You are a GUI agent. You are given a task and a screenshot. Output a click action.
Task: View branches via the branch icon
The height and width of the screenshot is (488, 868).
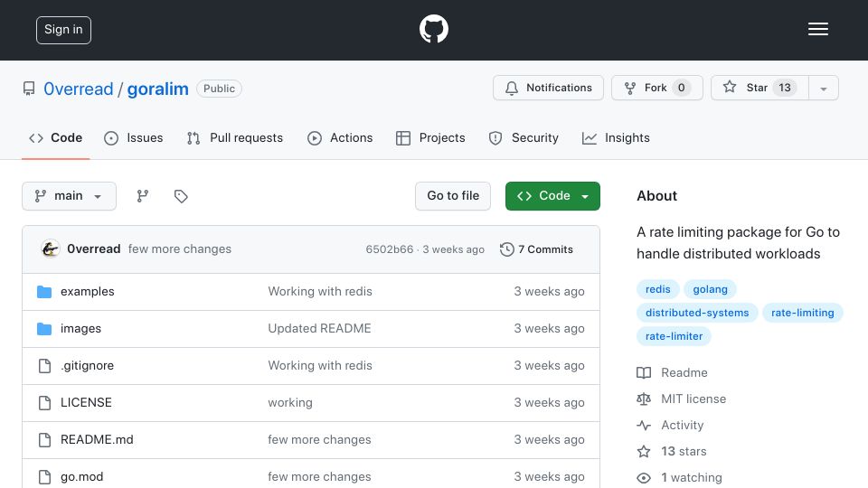(143, 196)
